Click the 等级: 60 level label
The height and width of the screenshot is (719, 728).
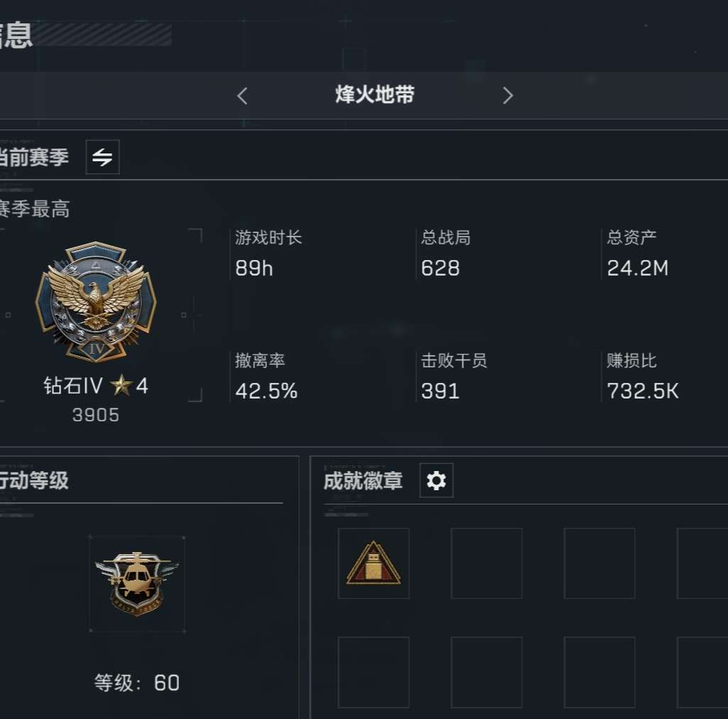click(x=137, y=683)
